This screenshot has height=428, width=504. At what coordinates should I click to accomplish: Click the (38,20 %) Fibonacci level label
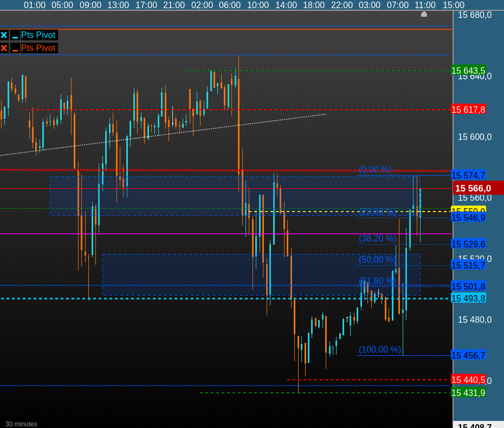377,239
